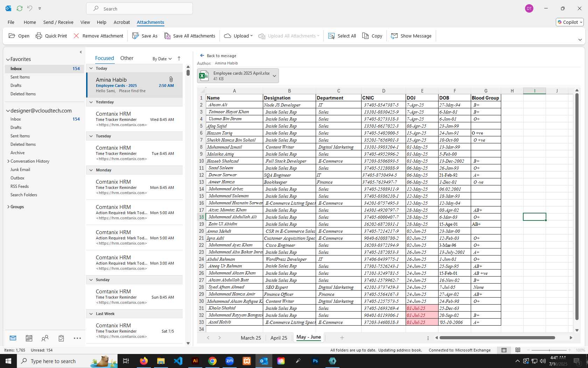Open Visual Studio Code from taskbar
Viewport: 588px width, 368px height.
(178, 361)
